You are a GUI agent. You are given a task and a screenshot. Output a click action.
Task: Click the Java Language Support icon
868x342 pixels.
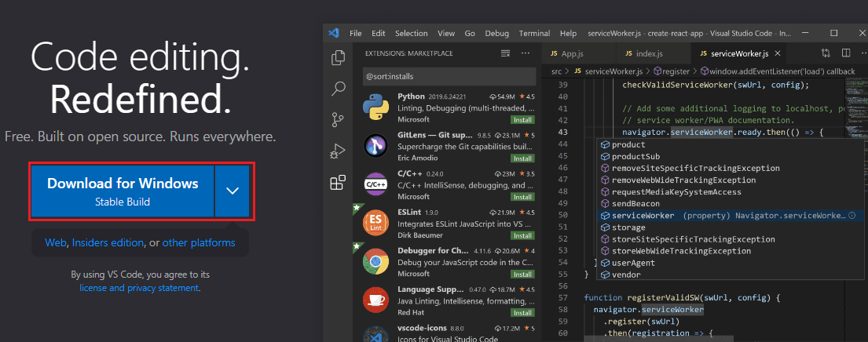click(375, 300)
